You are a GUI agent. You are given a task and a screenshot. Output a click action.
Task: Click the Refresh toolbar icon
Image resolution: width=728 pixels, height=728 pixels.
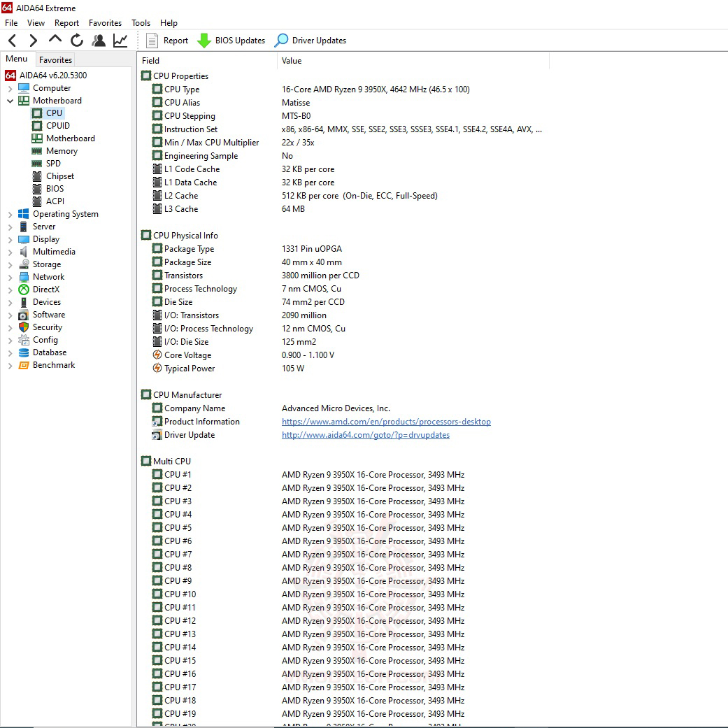pos(77,41)
